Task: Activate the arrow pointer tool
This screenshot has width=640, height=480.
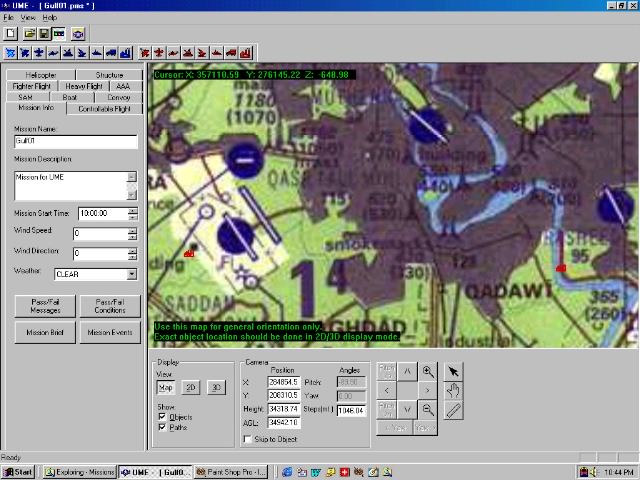Action: [454, 371]
